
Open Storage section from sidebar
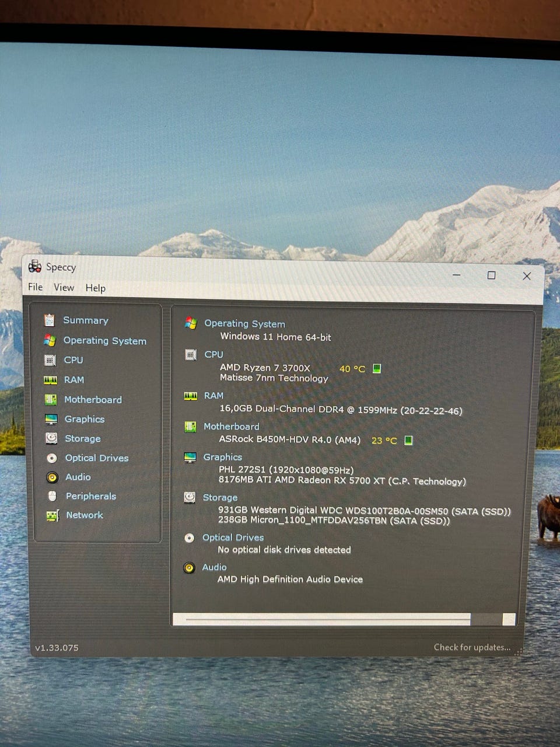point(83,438)
